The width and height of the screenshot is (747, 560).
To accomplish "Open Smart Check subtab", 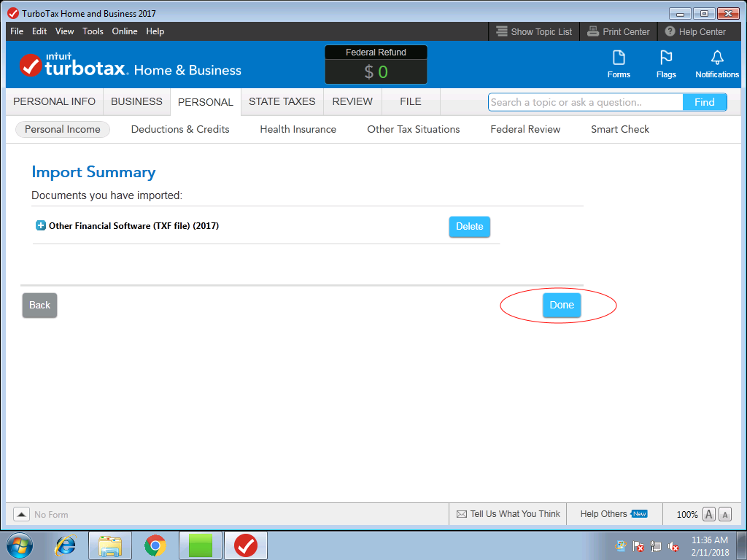I will point(620,130).
